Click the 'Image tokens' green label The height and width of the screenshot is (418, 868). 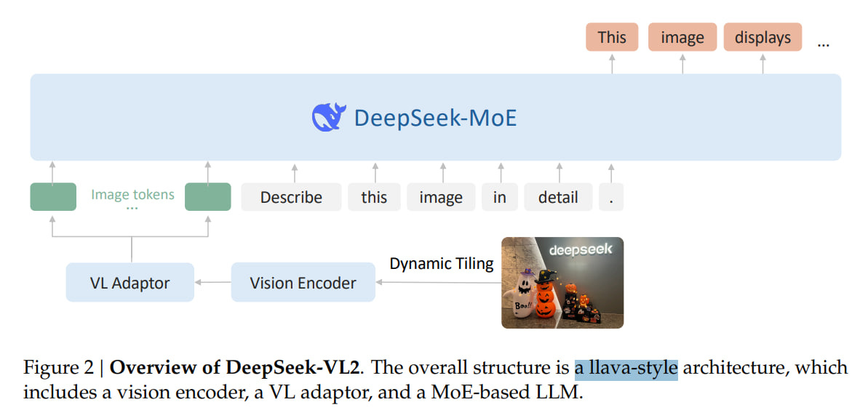coord(133,195)
